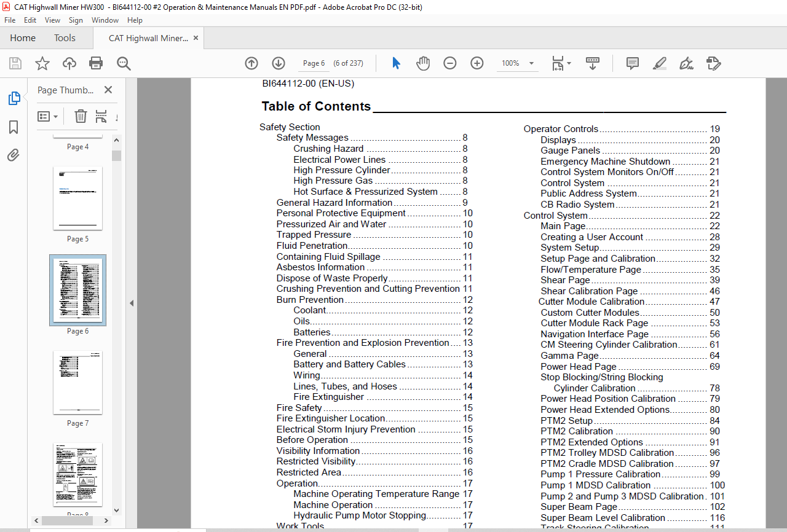Close the CAT Highwall Miner document tab

click(196, 38)
